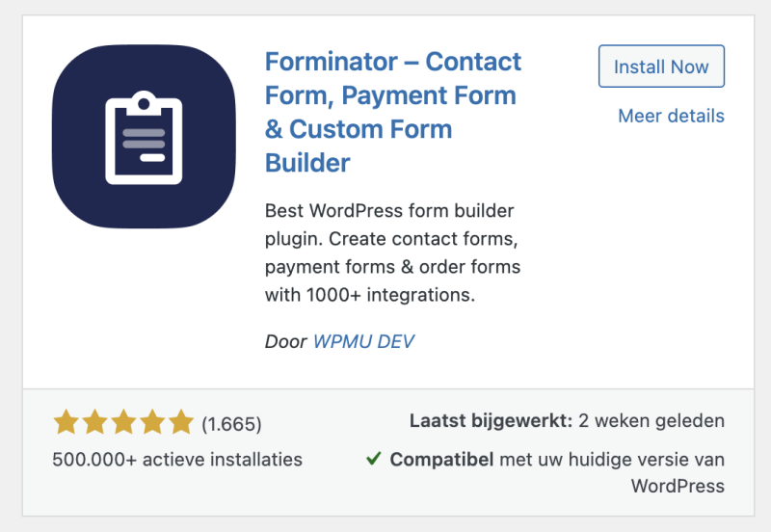Visit the WPMU DEV author link
Screen dimensions: 771x532
point(363,341)
